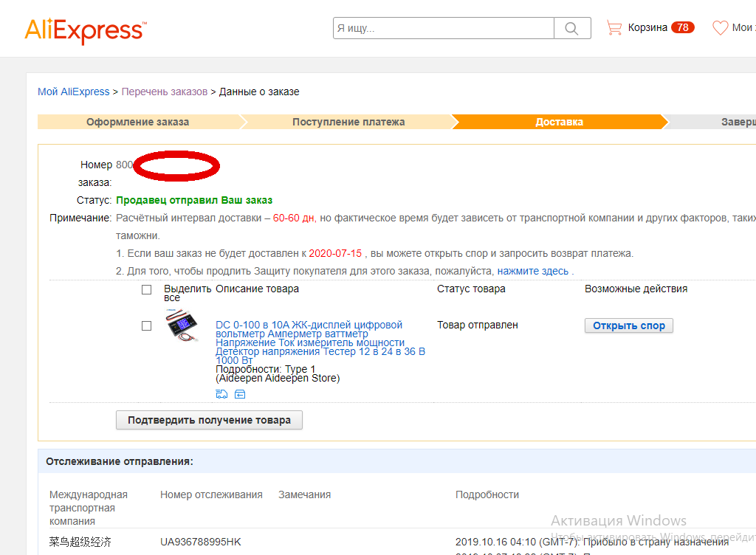
Task: Click 'Описание товара' column header
Action: (257, 289)
